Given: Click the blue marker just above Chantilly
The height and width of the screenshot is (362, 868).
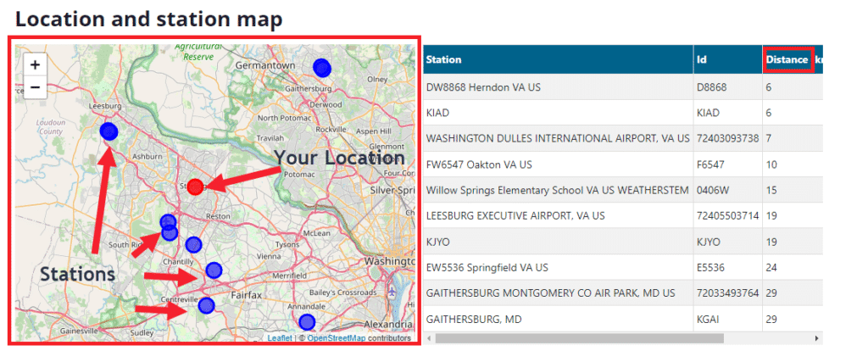Looking at the screenshot, I should click(x=193, y=244).
